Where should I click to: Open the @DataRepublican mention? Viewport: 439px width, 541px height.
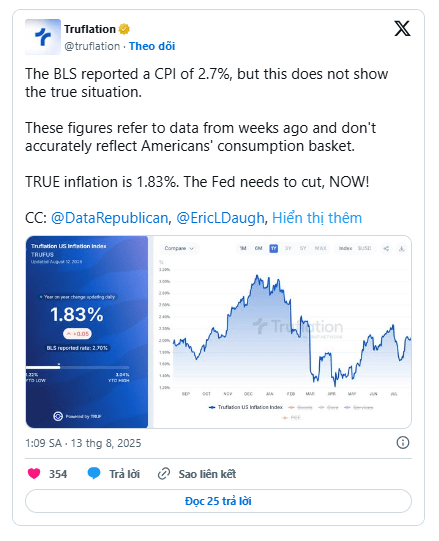pyautogui.click(x=110, y=218)
